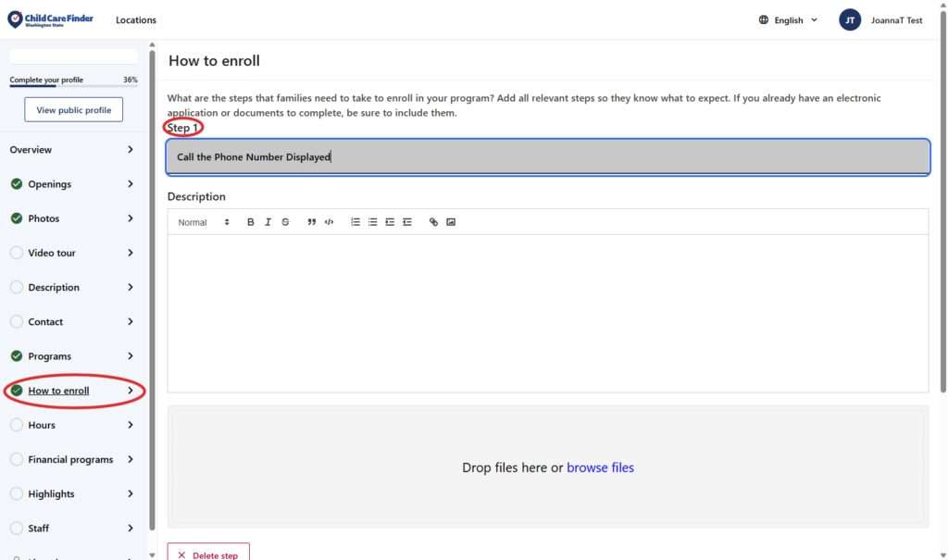Click the View public profile button
This screenshot has width=948, height=560.
(74, 110)
